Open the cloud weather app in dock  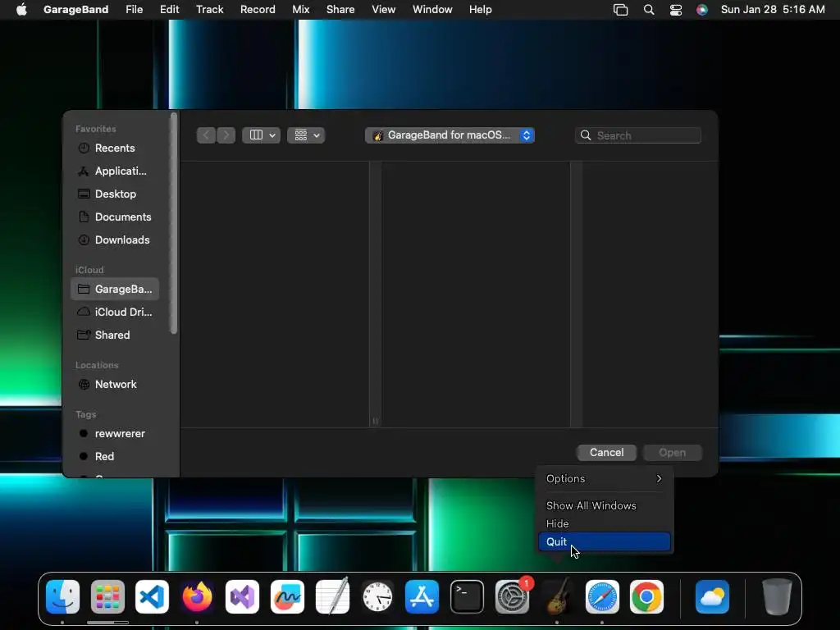[x=712, y=597]
